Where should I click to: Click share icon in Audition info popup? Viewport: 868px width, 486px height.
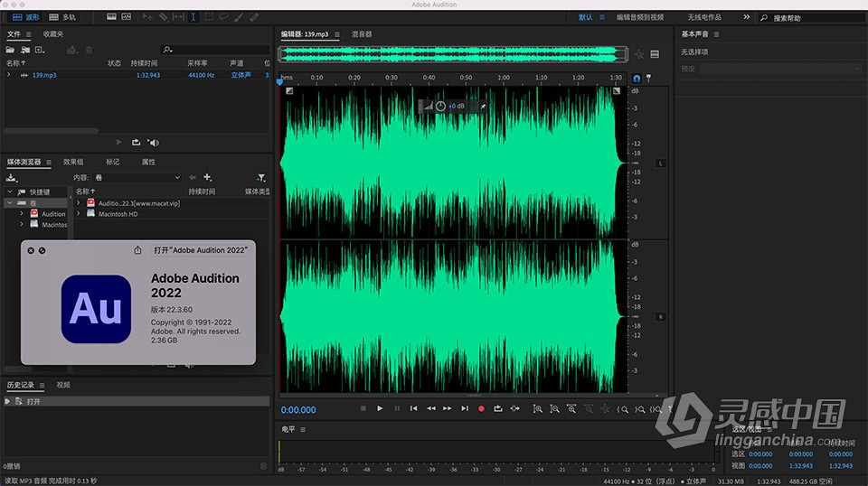[137, 250]
